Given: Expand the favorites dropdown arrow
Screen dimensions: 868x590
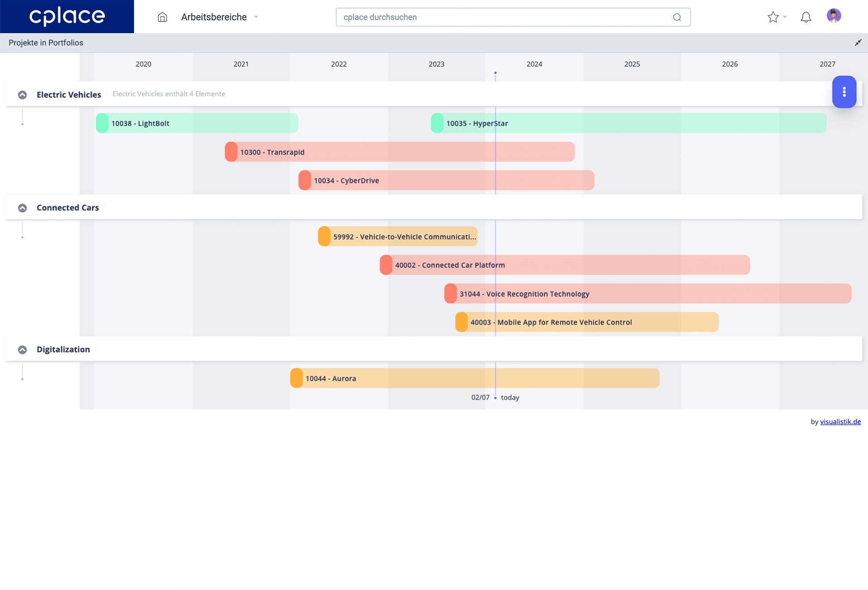Looking at the screenshot, I should tap(785, 17).
